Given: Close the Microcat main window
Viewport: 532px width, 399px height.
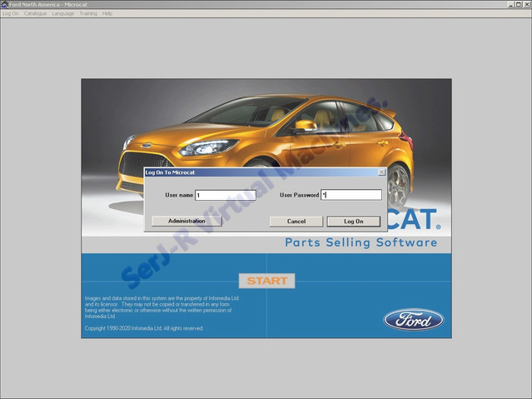Looking at the screenshot, I should 526,4.
